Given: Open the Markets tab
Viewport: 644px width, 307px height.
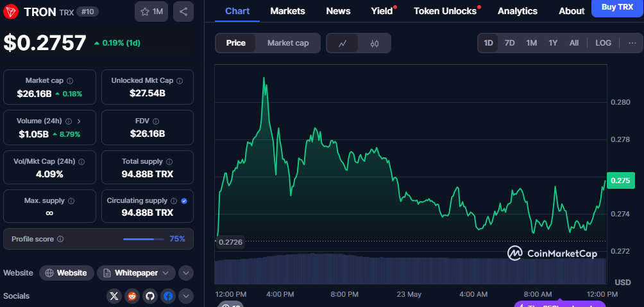Looking at the screenshot, I should [287, 11].
